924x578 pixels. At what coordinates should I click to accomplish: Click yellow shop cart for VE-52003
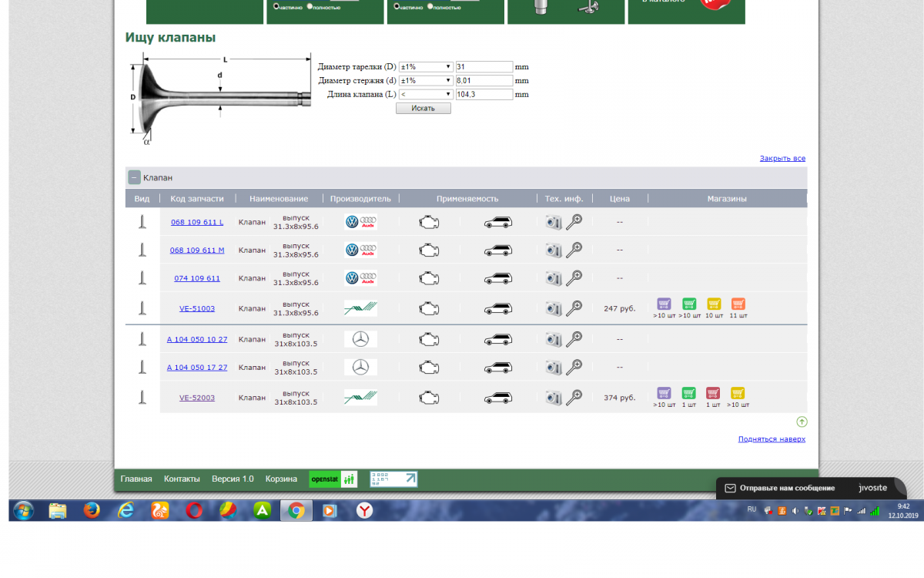[x=738, y=393]
